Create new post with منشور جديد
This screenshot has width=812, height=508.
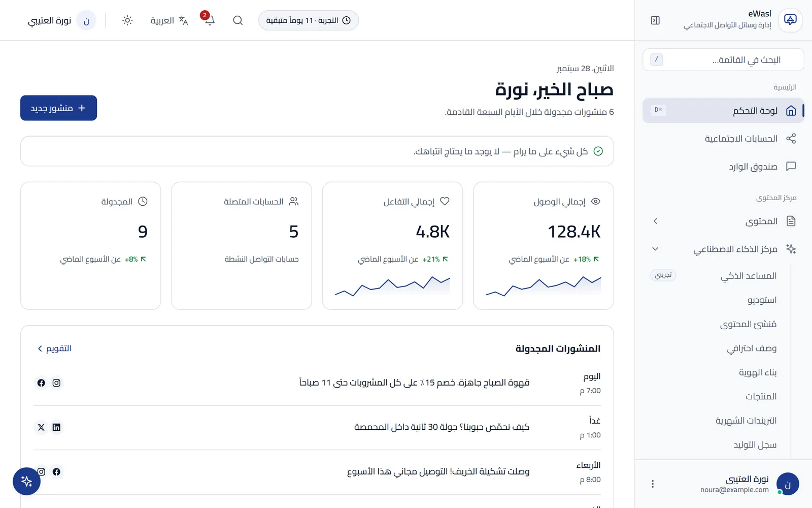coord(58,108)
